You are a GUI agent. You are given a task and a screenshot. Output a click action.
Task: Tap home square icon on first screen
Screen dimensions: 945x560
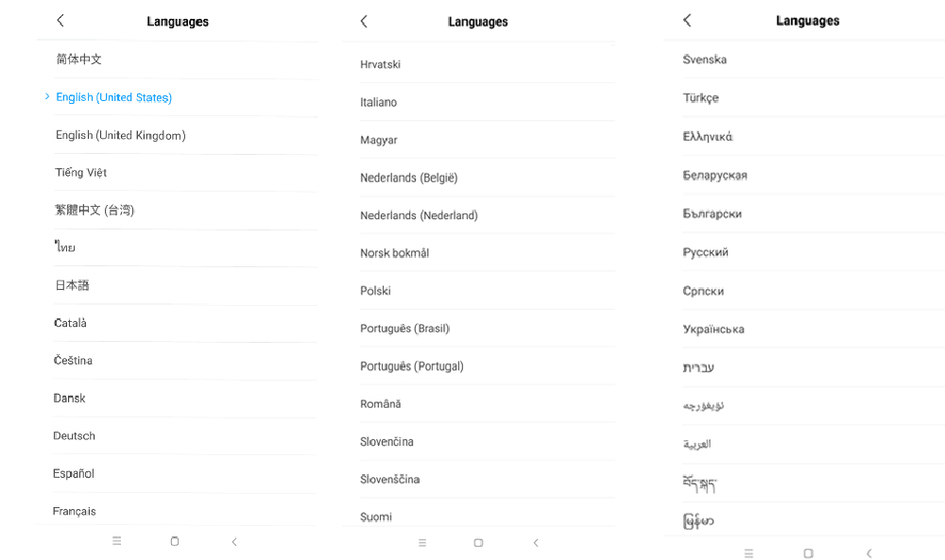point(175,541)
